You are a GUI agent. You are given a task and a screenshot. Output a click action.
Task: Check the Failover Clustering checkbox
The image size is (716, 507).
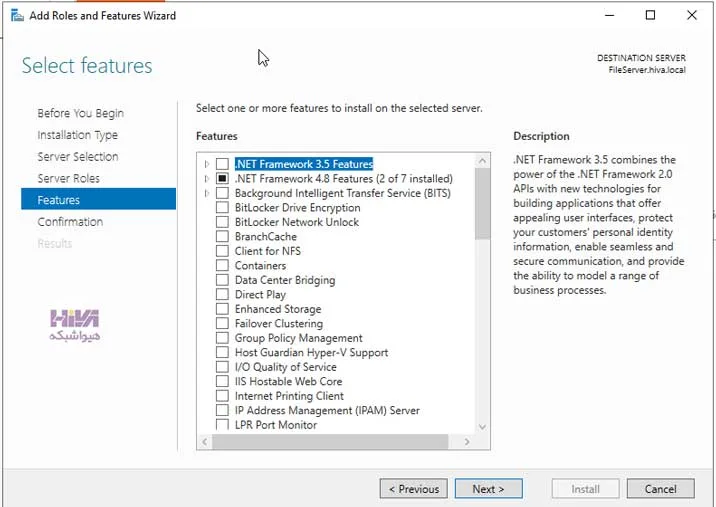(x=222, y=324)
